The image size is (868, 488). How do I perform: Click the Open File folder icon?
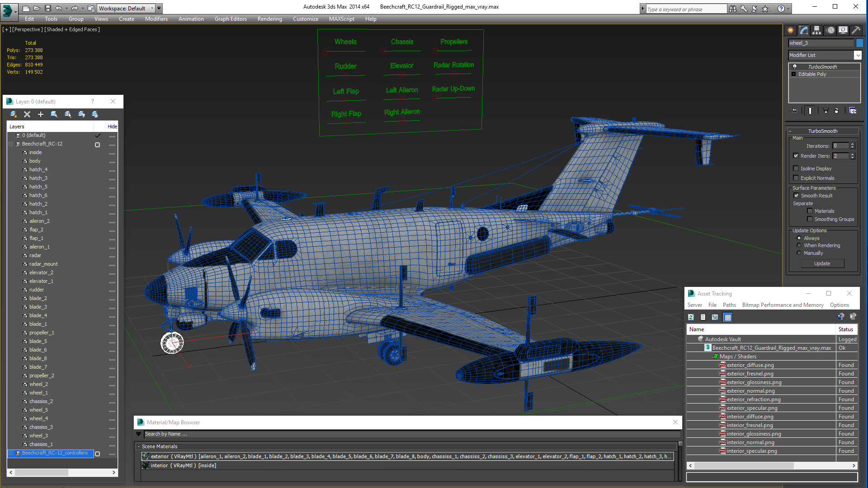37,8
